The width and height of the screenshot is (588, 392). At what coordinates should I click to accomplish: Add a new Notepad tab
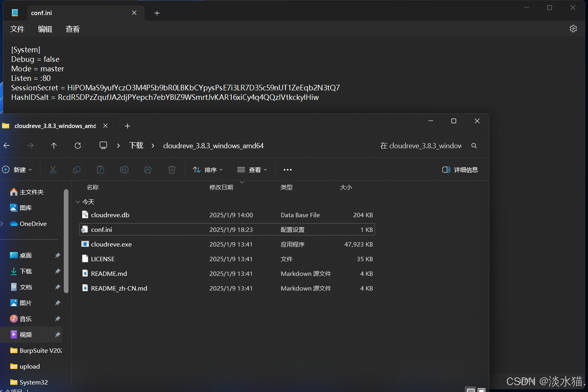click(157, 13)
